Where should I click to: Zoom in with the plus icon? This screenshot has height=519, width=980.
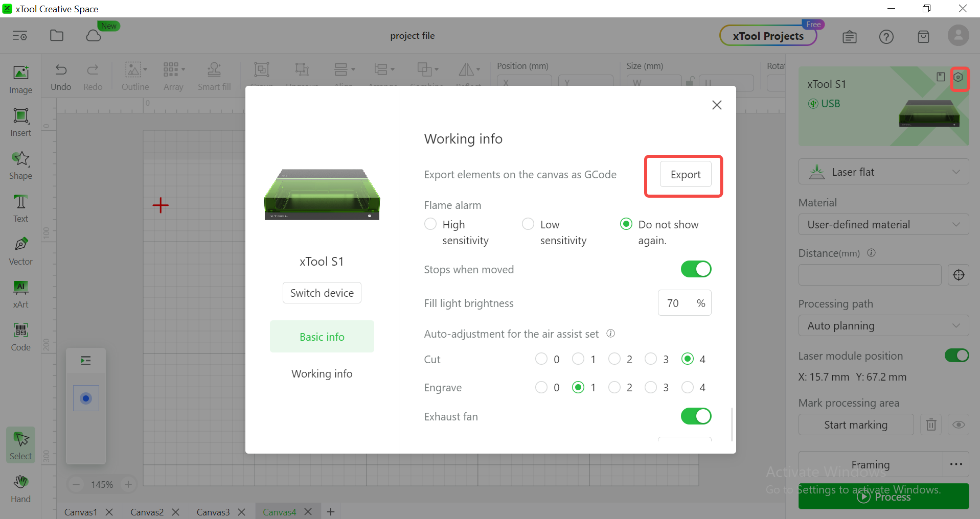[x=128, y=484]
